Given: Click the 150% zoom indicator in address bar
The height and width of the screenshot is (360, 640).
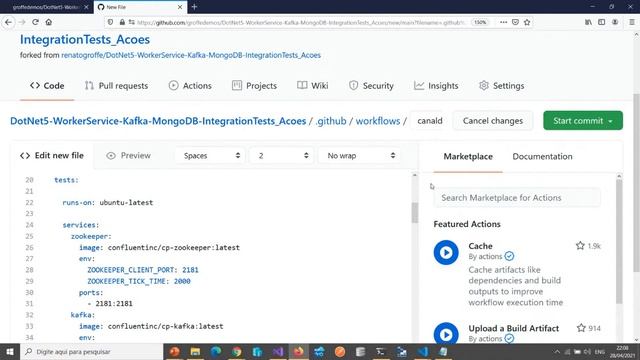Looking at the screenshot, I should pyautogui.click(x=480, y=22).
